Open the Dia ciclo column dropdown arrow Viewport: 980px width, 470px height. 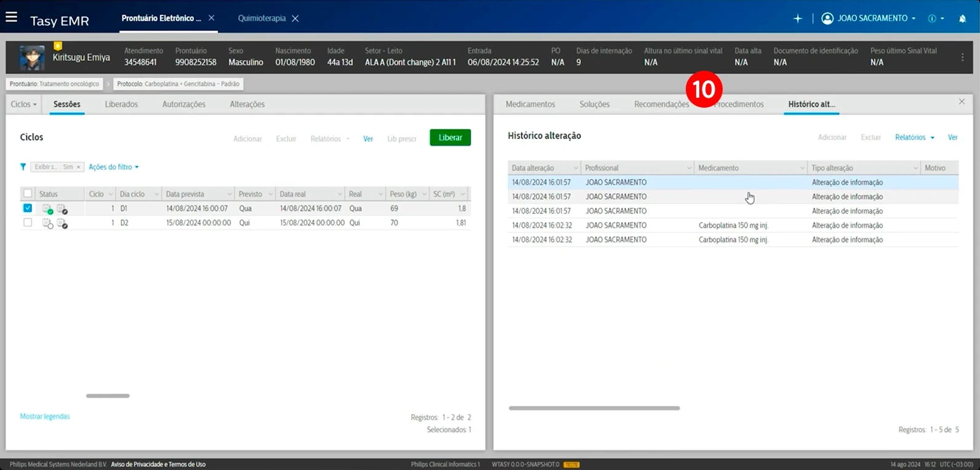(157, 194)
